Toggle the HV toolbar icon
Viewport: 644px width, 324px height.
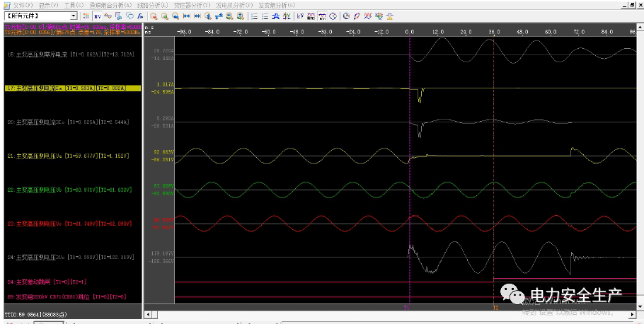98,16
